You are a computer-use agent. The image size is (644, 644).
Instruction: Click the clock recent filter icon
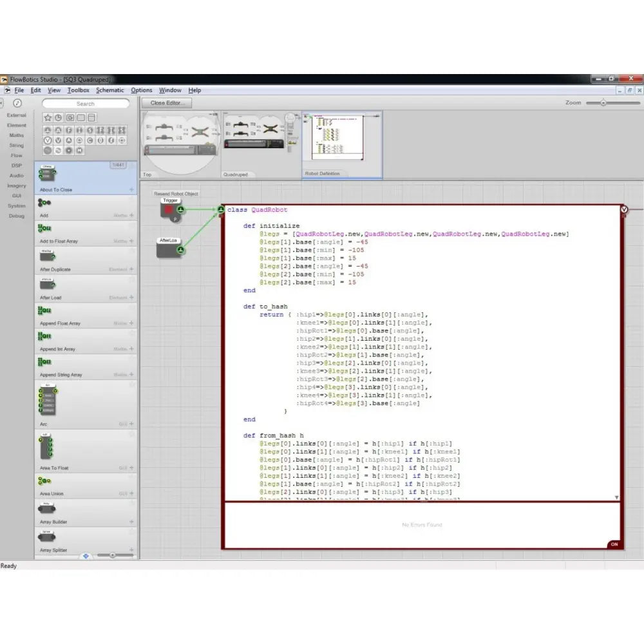click(59, 118)
